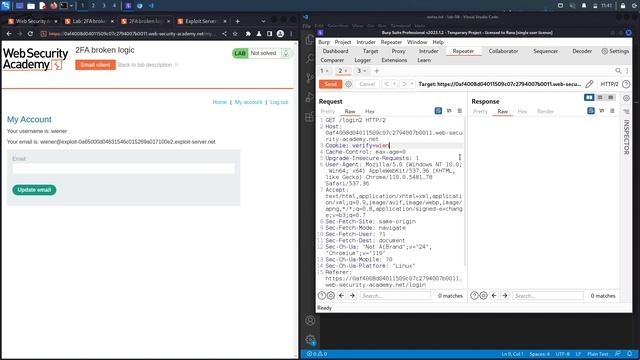Viewport: 640px width, 360px height.
Task: Open Repeater help question mark icon
Action: (x=626, y=84)
